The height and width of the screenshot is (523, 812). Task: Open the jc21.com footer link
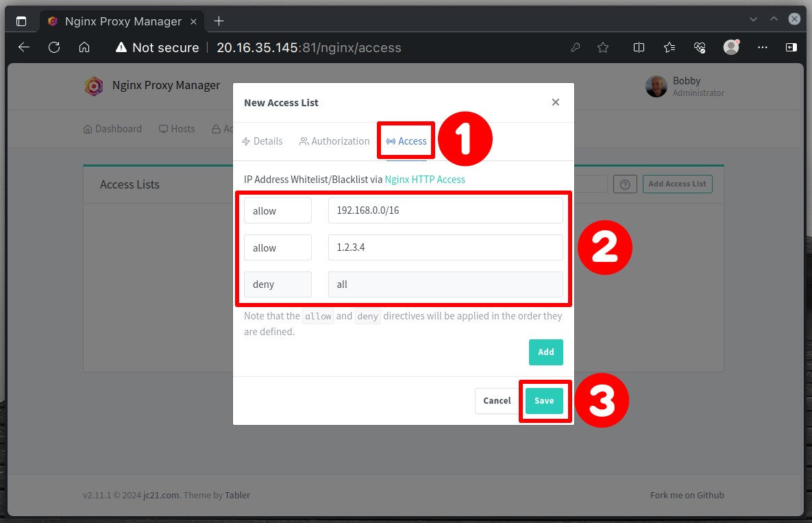[161, 495]
